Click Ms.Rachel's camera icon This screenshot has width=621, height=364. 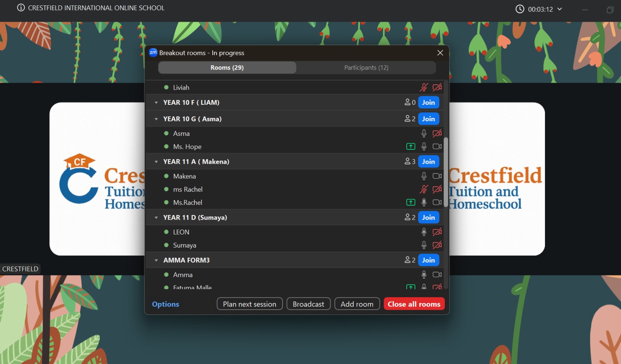437,202
